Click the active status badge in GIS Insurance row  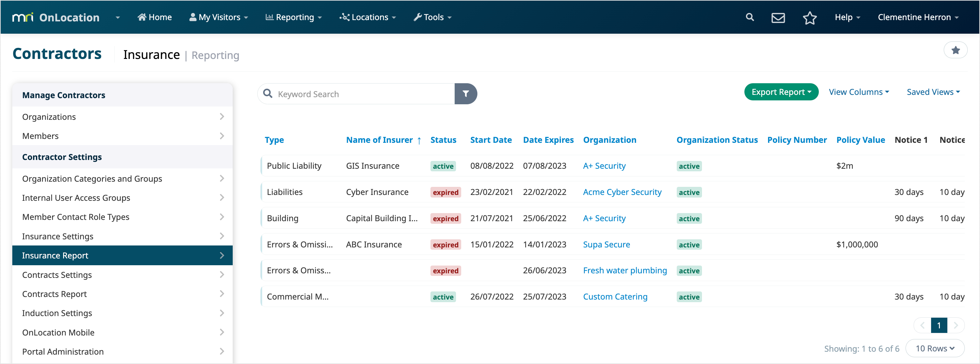443,166
